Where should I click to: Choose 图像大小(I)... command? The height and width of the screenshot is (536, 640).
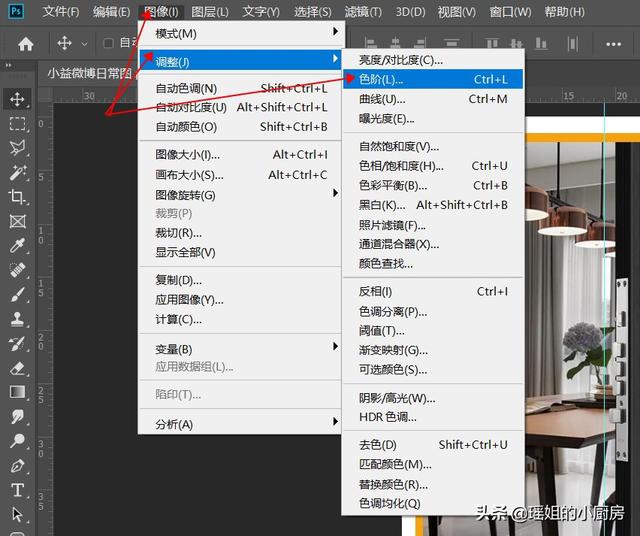click(x=241, y=154)
